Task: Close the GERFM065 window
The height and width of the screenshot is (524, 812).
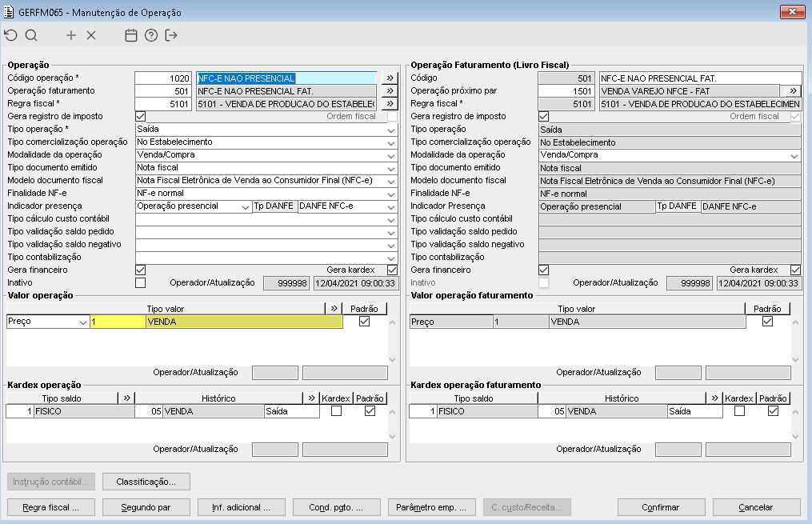Action: point(792,12)
